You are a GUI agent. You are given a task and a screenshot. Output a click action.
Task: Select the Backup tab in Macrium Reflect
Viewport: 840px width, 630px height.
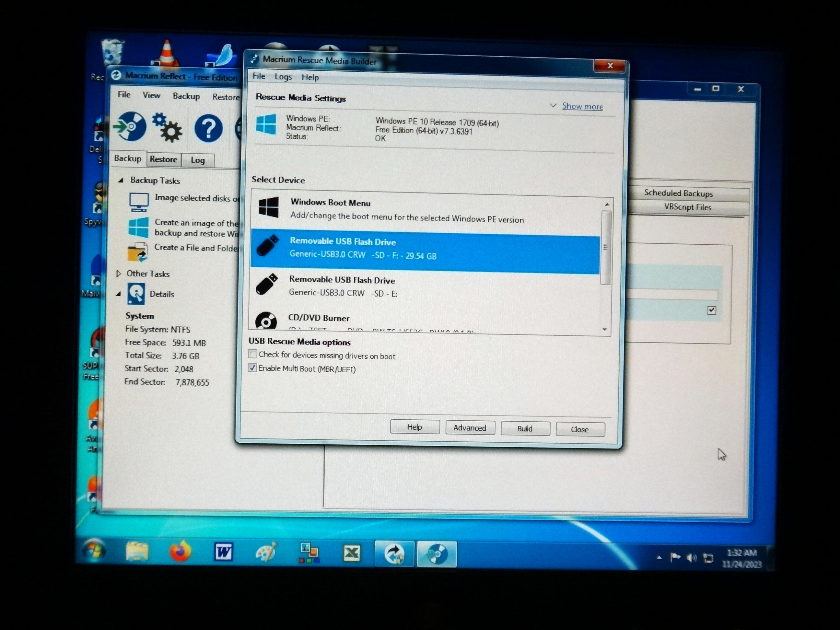click(x=128, y=158)
